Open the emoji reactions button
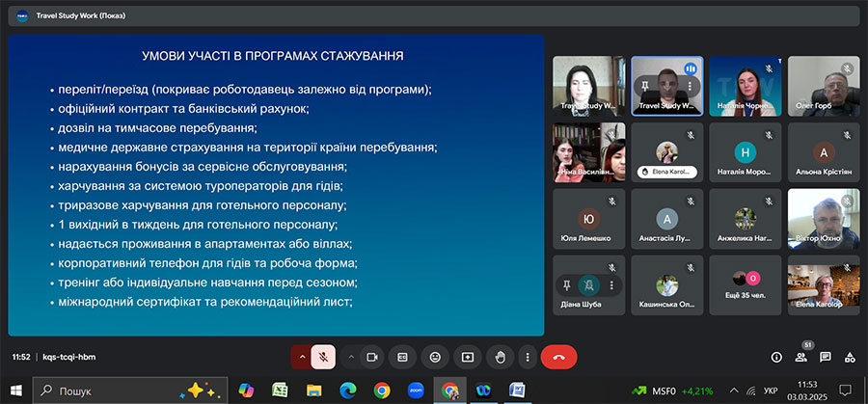Image resolution: width=868 pixels, height=404 pixels. coord(435,357)
